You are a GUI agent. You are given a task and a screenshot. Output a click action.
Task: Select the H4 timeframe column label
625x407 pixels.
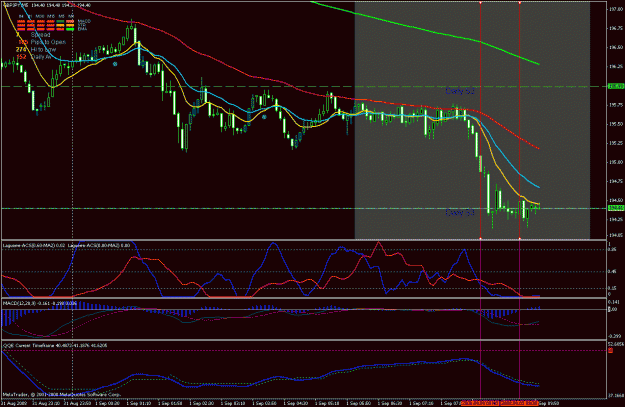pos(21,16)
